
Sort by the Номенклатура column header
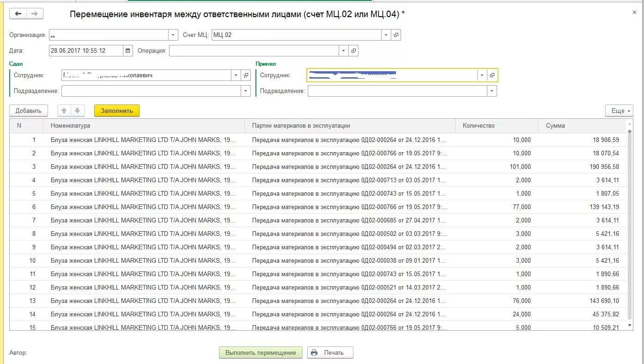144,126
